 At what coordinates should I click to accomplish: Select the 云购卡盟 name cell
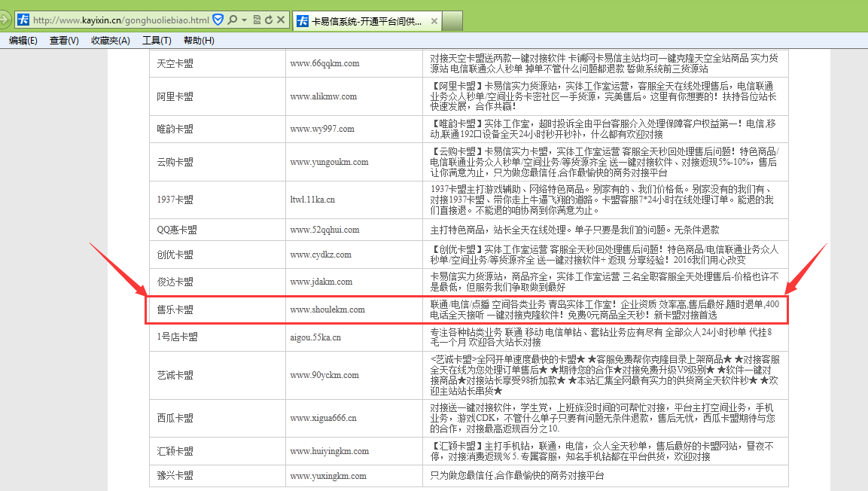(218, 162)
